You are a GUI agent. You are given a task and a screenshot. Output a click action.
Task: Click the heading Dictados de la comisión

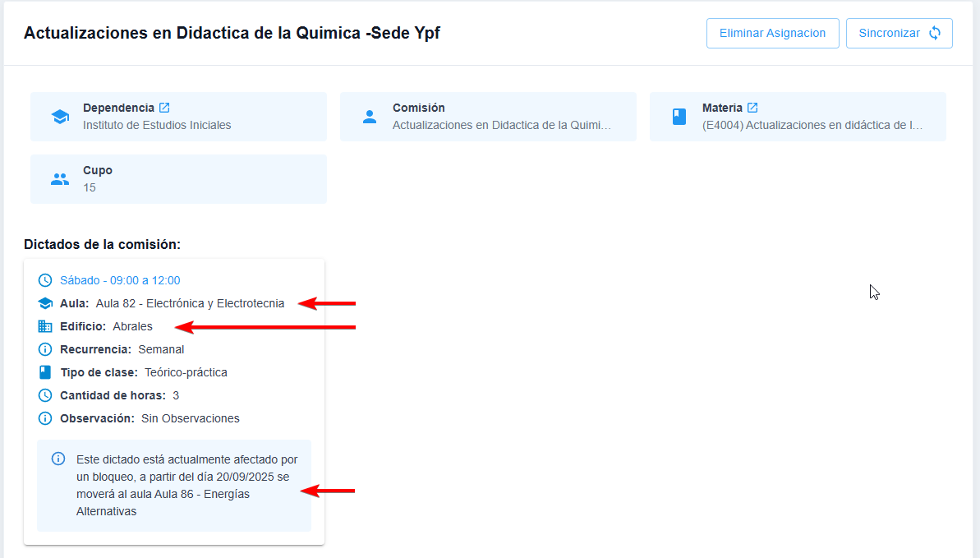pyautogui.click(x=102, y=245)
